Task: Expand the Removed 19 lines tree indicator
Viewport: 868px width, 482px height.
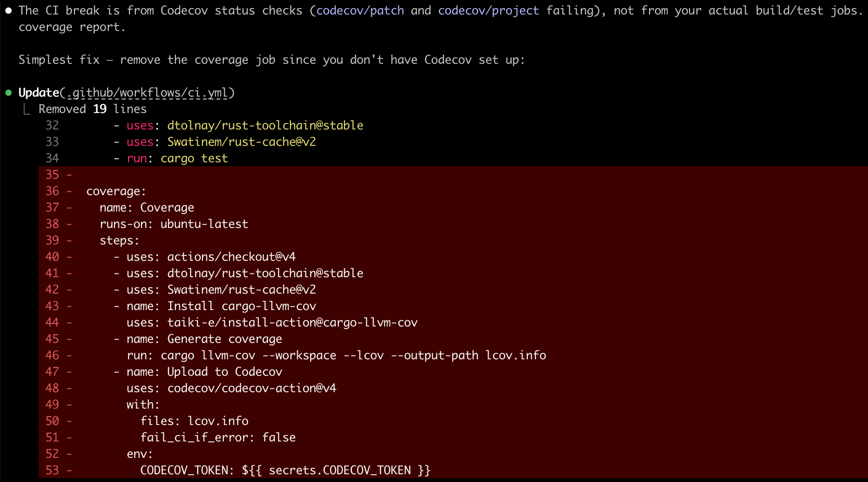Action: 27,109
